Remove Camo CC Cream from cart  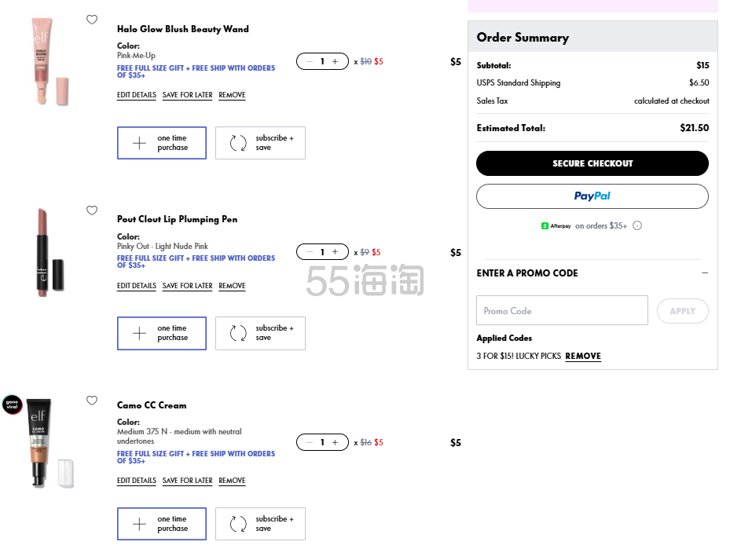coord(232,481)
